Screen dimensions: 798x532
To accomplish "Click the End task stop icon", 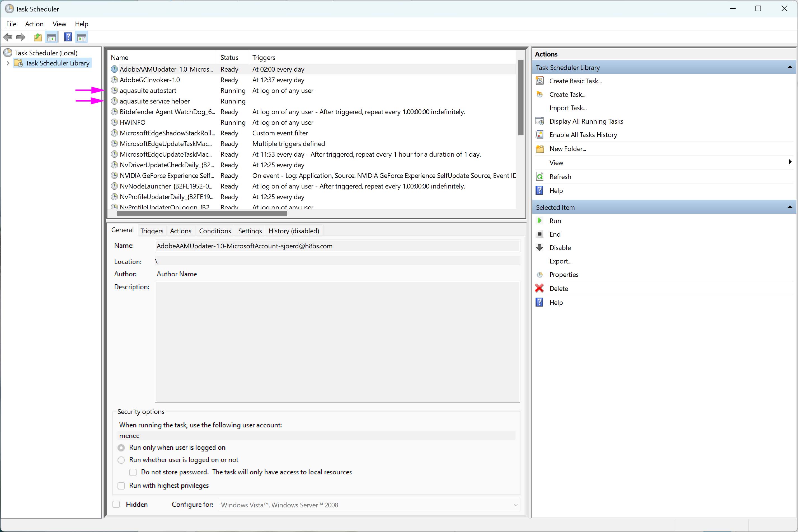I will 539,234.
